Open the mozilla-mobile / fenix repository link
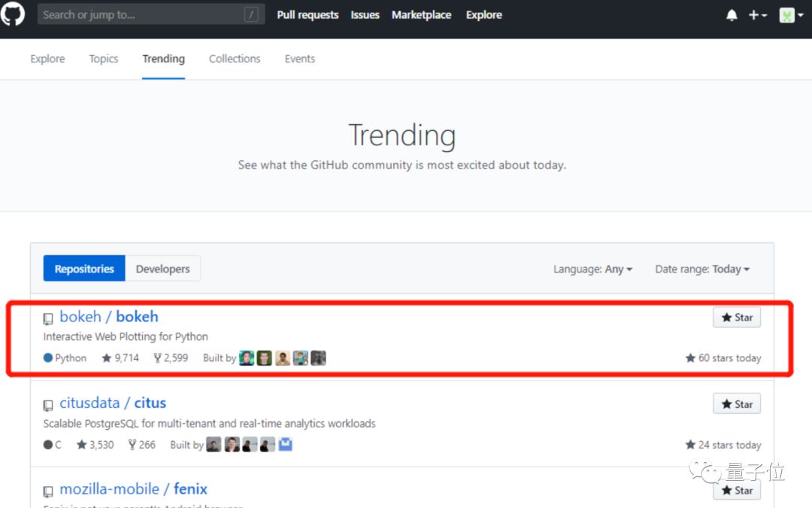 pyautogui.click(x=134, y=489)
